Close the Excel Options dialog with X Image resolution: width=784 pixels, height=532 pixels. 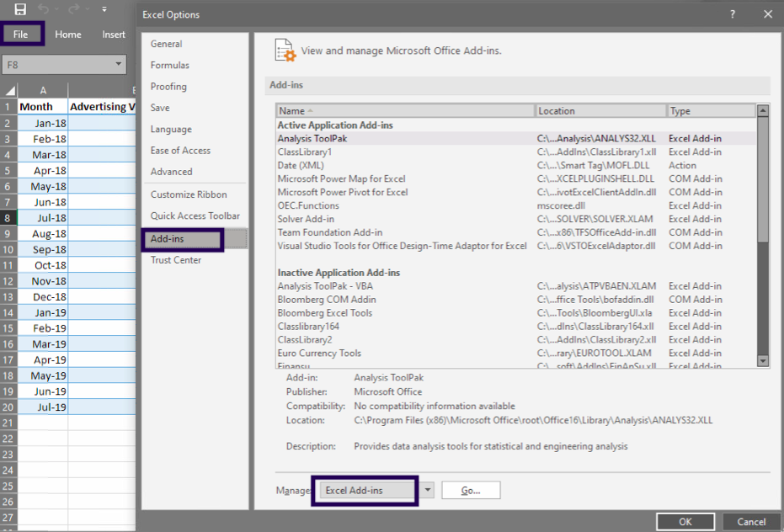pyautogui.click(x=767, y=14)
